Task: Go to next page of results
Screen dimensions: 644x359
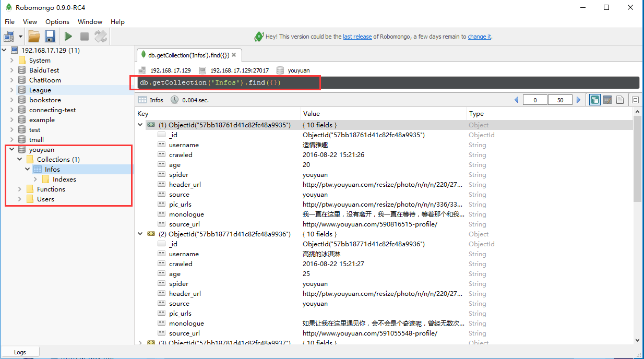Action: click(x=578, y=100)
